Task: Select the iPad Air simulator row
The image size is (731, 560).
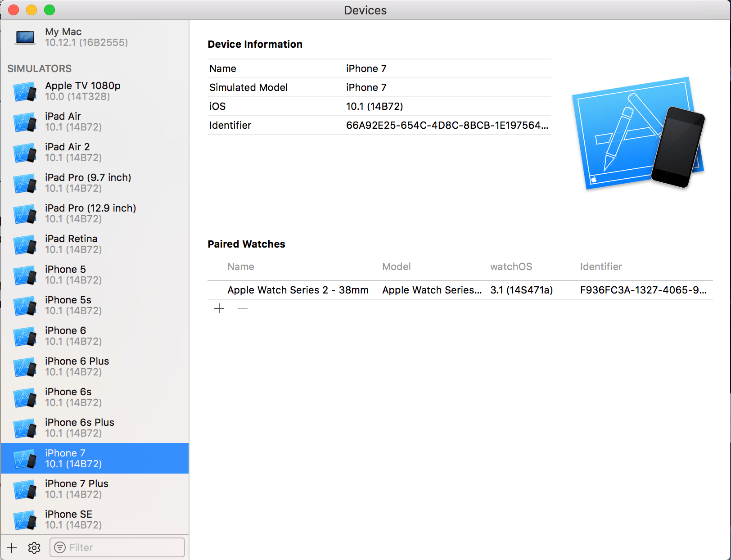Action: pyautogui.click(x=95, y=122)
